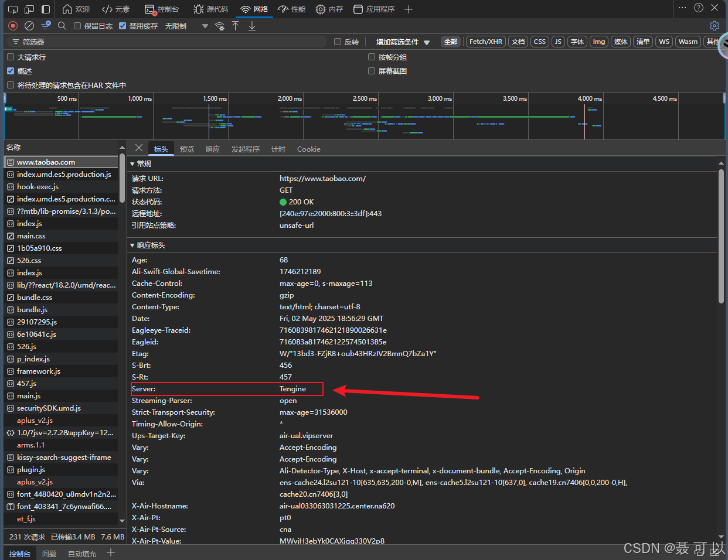Open network conditions wifi-gear icon
The width and height of the screenshot is (728, 560).
tap(220, 26)
